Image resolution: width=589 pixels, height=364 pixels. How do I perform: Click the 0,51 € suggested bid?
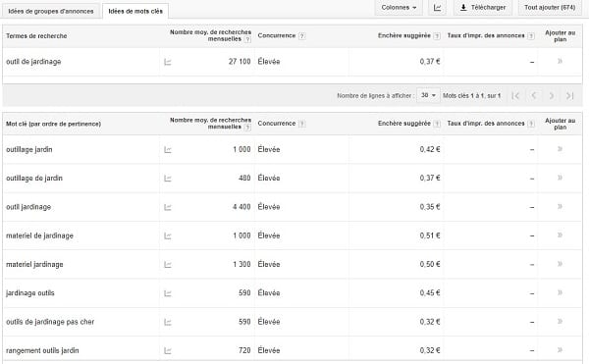(x=430, y=235)
